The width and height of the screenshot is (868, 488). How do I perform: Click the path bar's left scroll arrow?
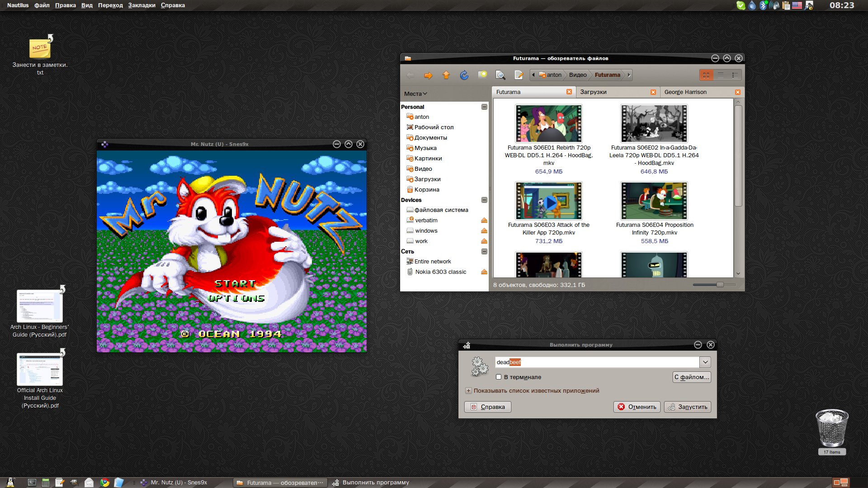click(533, 75)
